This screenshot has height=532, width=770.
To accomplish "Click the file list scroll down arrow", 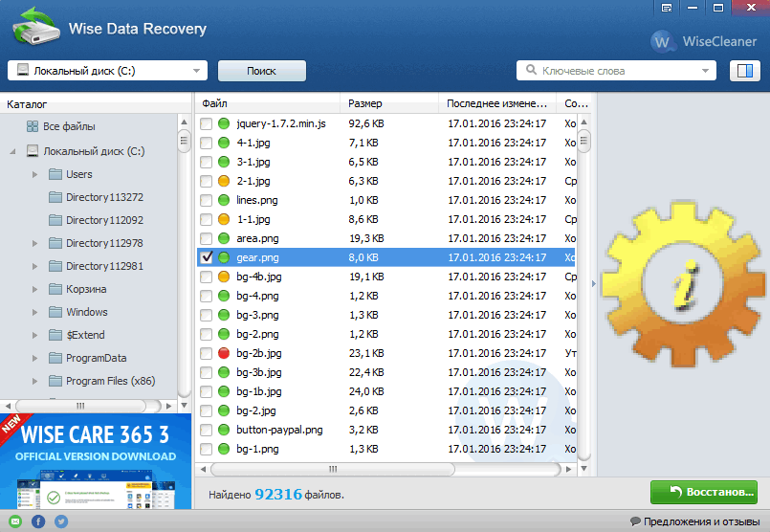I will (x=583, y=469).
